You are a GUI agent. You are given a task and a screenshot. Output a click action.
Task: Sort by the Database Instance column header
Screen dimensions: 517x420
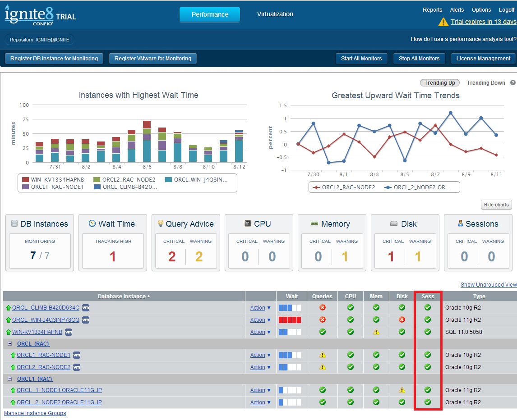[x=124, y=297]
